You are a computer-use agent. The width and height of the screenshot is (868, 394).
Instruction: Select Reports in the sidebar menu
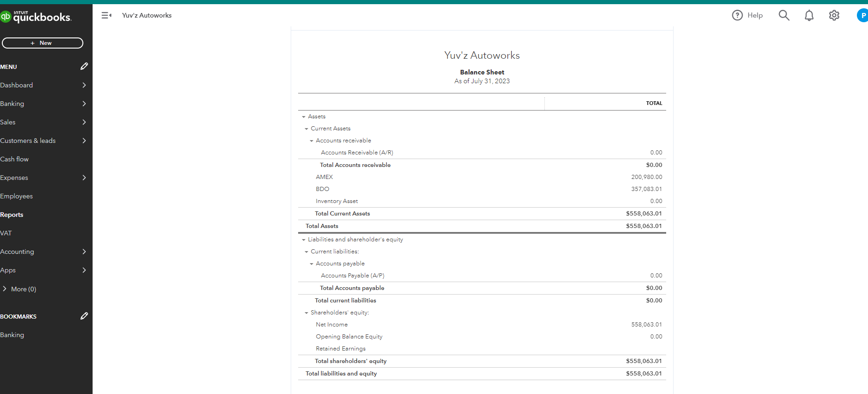12,215
